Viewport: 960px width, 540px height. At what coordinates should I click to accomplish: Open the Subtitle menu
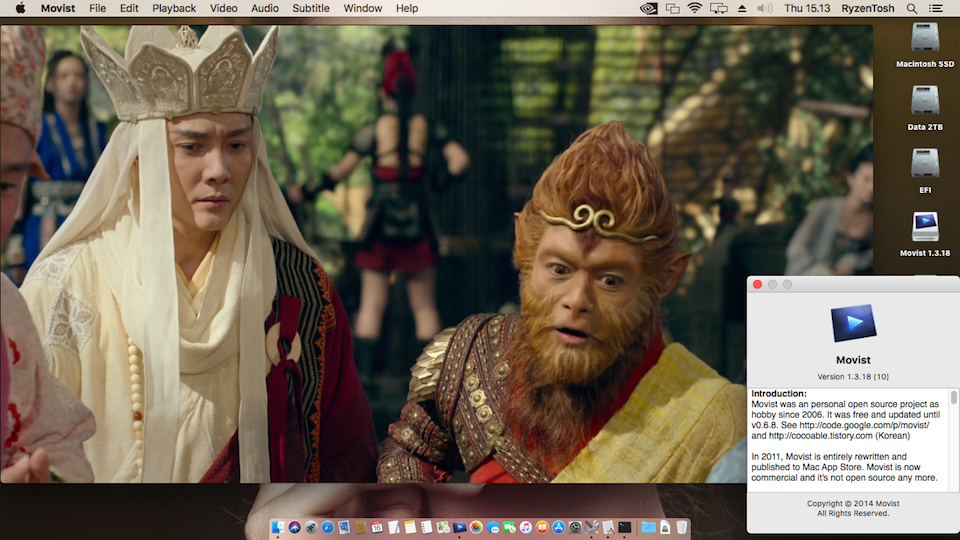tap(311, 8)
